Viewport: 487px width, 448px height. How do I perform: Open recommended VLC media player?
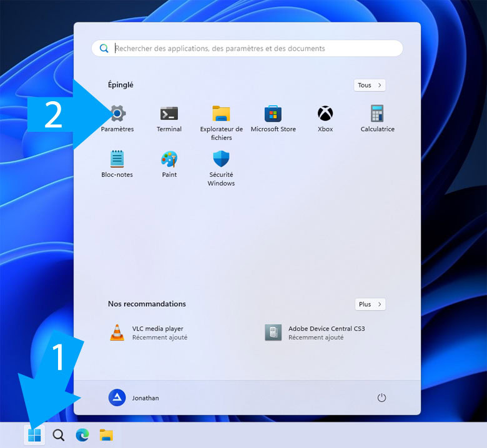point(149,332)
